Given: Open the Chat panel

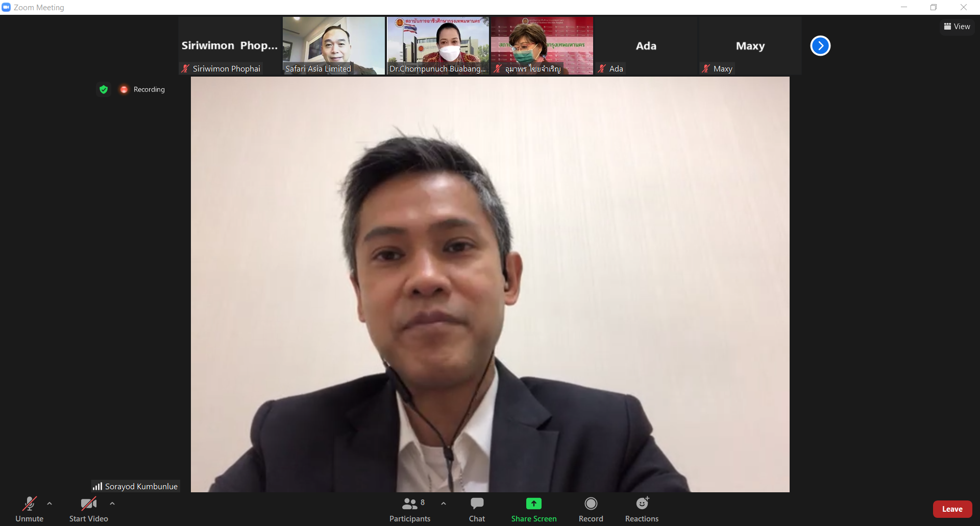Looking at the screenshot, I should pyautogui.click(x=477, y=509).
